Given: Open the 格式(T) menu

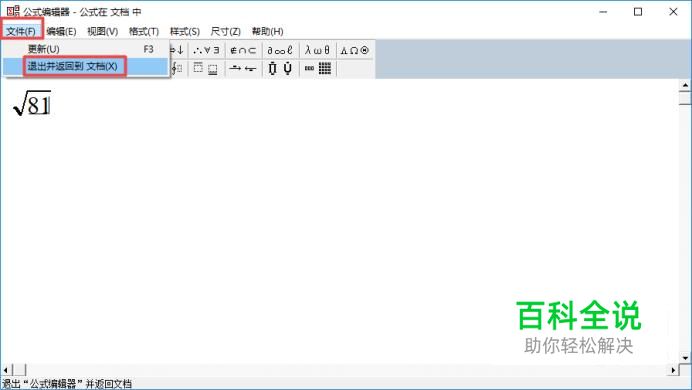Looking at the screenshot, I should point(144,31).
